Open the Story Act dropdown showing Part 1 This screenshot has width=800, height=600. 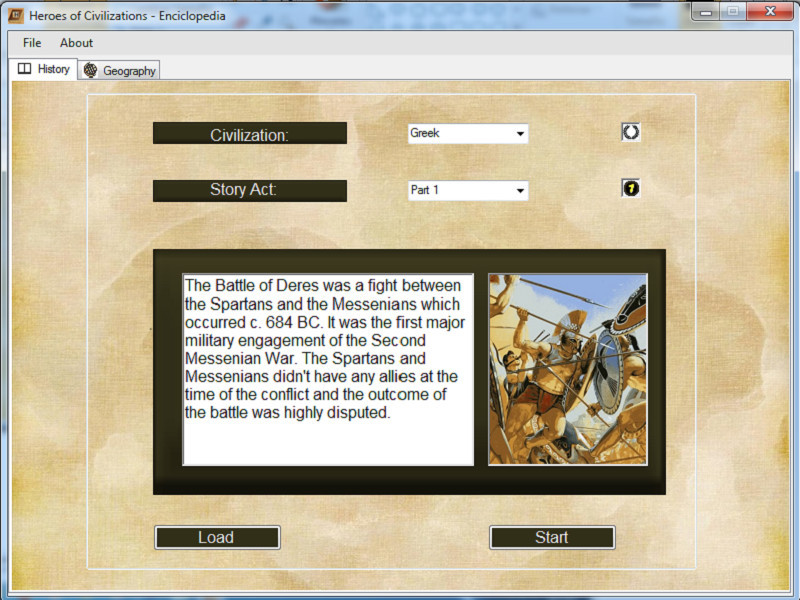[468, 190]
